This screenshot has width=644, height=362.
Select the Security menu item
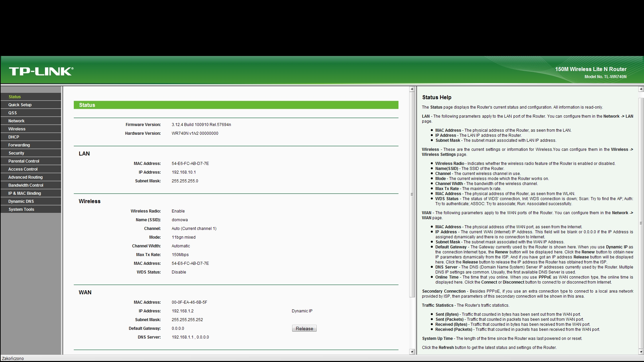tap(16, 153)
